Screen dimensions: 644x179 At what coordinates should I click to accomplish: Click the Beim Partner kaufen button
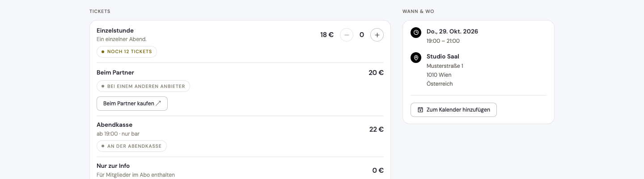coord(132,104)
